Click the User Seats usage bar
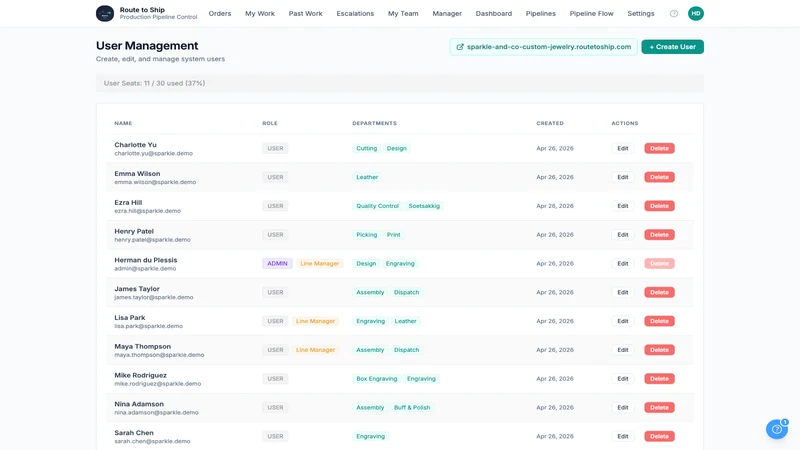Image resolution: width=800 pixels, height=450 pixels. (399, 83)
